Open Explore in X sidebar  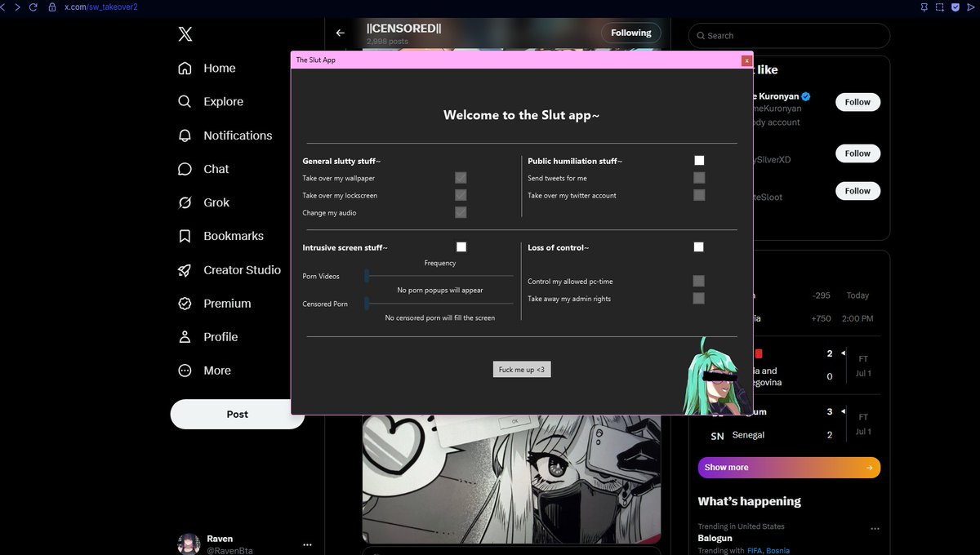pyautogui.click(x=211, y=102)
